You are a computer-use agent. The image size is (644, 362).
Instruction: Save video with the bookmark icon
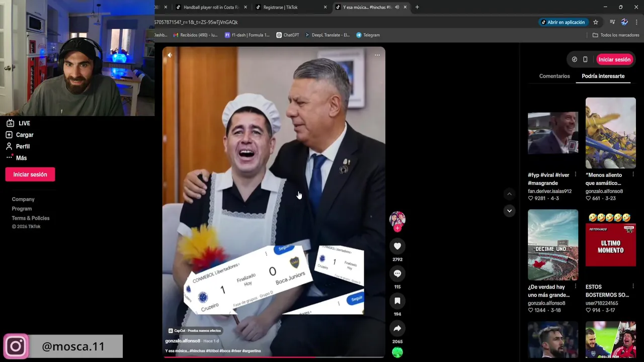click(397, 301)
